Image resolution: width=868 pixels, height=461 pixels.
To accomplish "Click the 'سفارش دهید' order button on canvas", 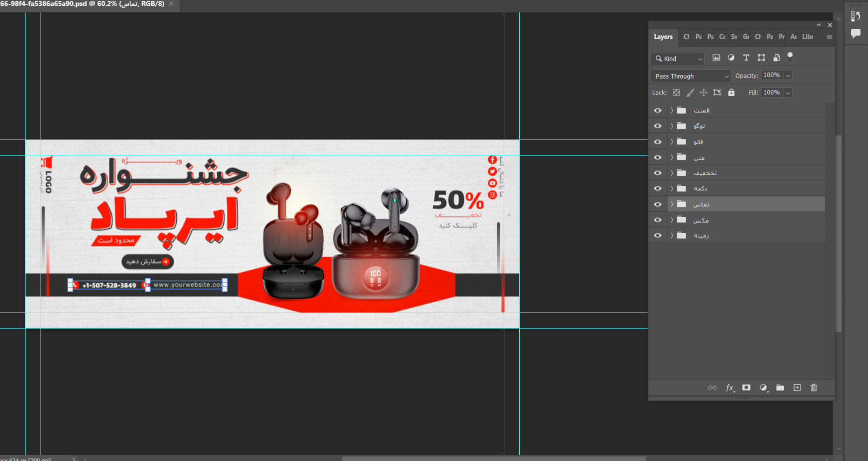I will [148, 261].
